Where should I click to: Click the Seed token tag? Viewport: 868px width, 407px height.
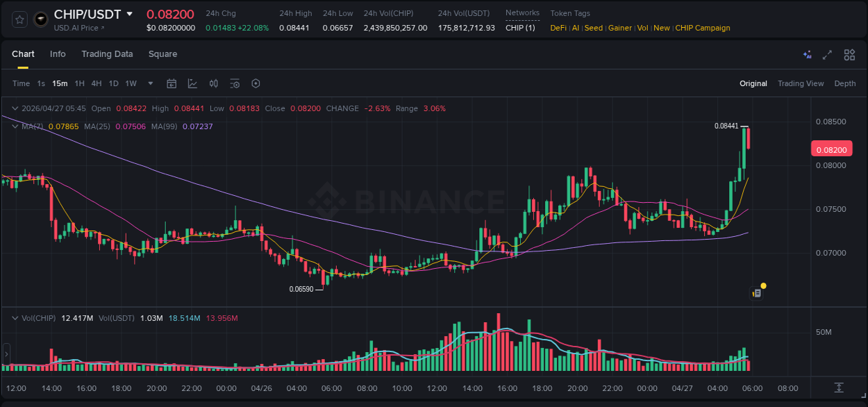[594, 28]
